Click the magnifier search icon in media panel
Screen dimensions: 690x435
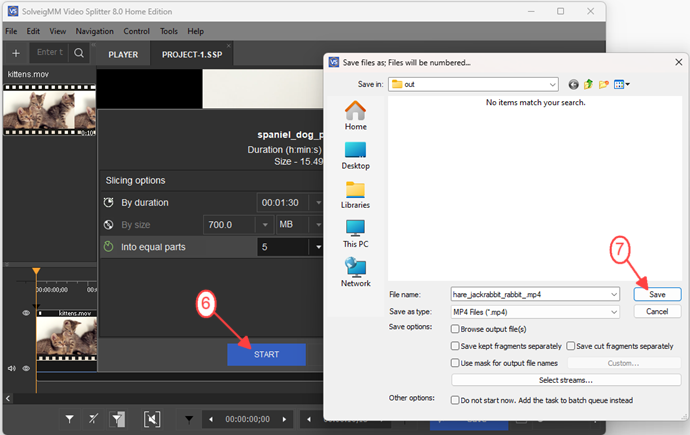tap(79, 53)
